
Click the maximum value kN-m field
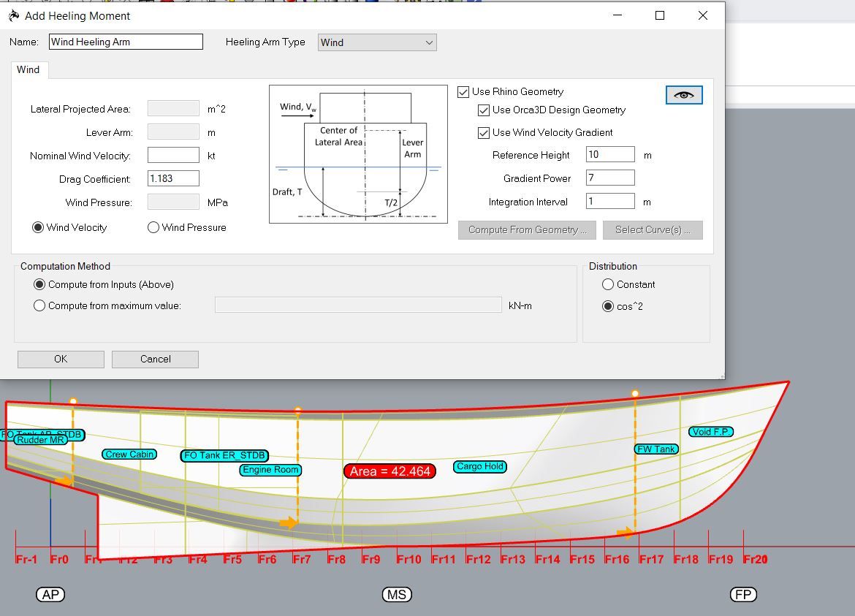click(x=358, y=305)
